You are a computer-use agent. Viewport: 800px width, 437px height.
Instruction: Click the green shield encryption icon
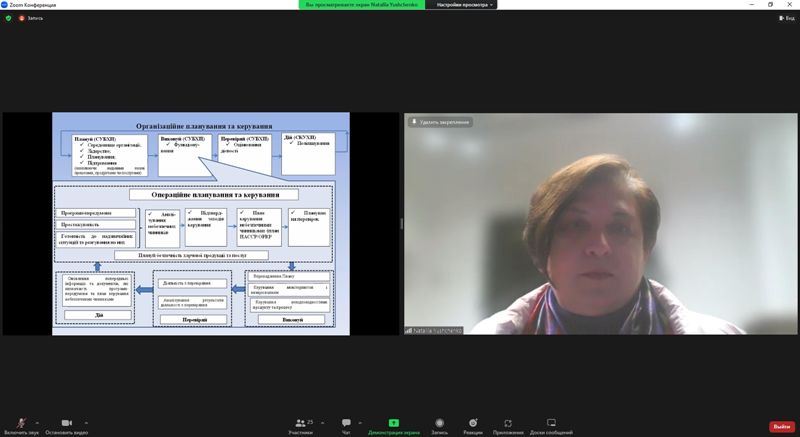[x=9, y=18]
